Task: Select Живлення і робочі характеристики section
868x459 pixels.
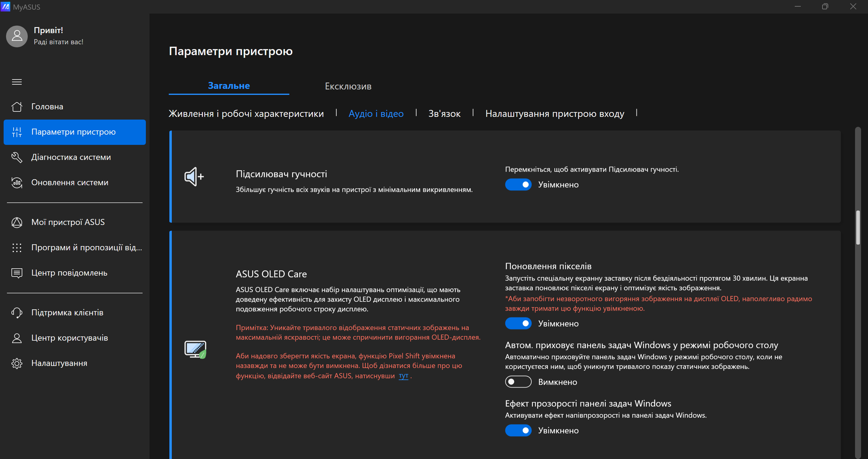Action: [x=246, y=114]
